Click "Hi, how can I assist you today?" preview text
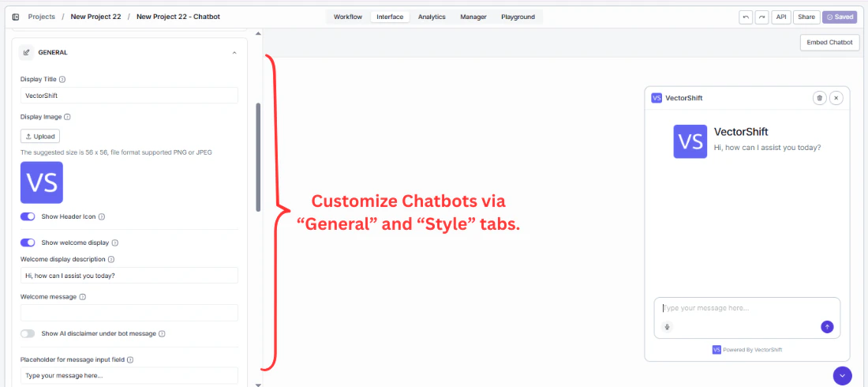The image size is (868, 387). click(x=767, y=148)
